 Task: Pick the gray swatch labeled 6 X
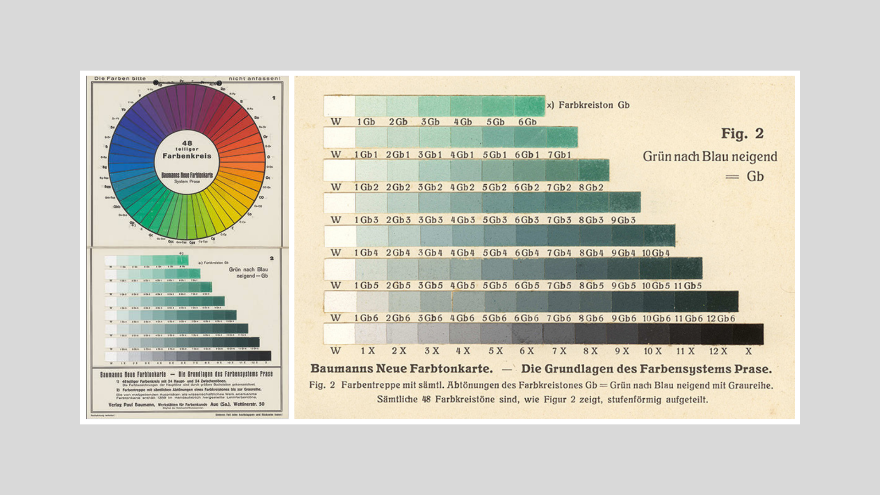tap(528, 334)
